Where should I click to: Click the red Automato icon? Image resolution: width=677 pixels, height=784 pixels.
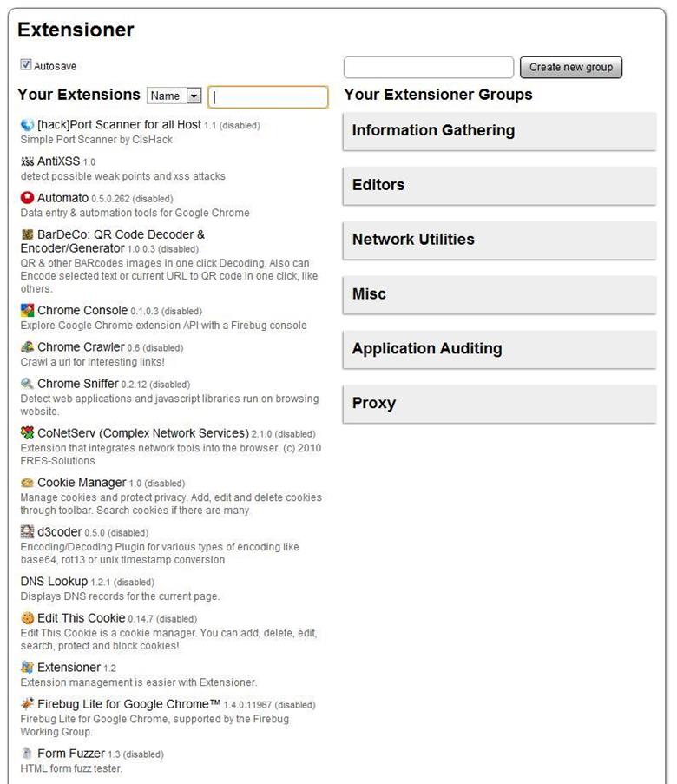[27, 198]
